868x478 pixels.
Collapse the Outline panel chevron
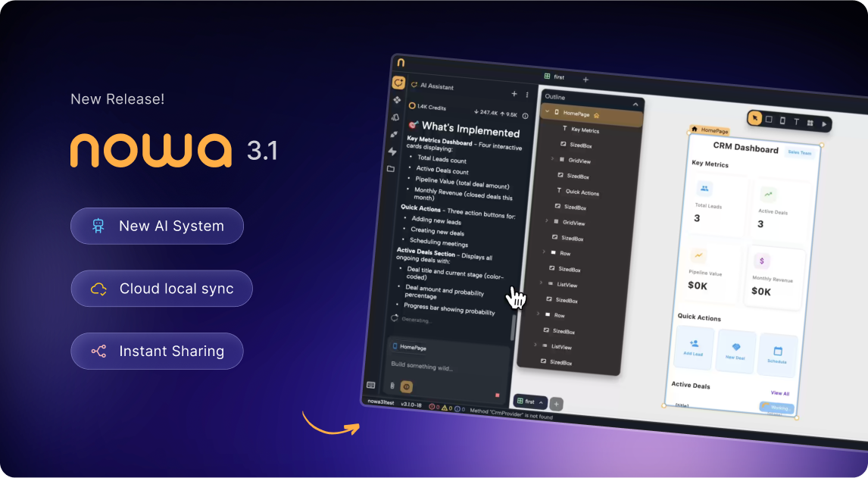tap(635, 105)
